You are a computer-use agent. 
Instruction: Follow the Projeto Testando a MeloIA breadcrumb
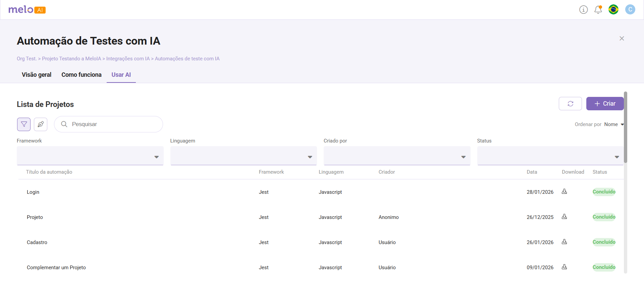click(x=71, y=59)
